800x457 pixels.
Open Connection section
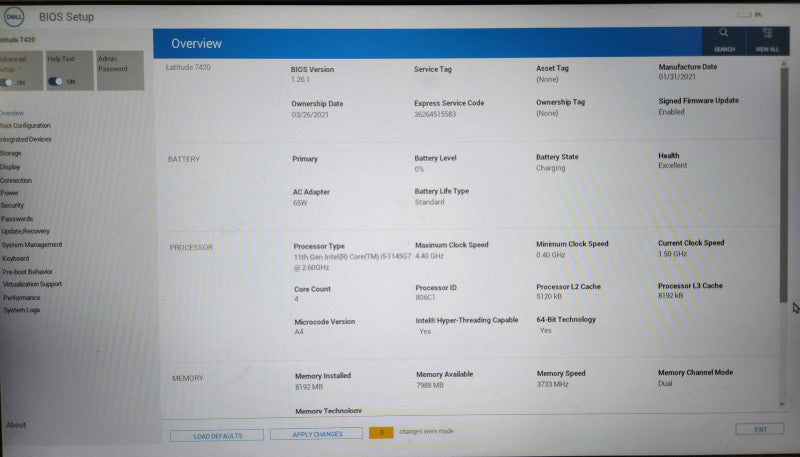16,180
